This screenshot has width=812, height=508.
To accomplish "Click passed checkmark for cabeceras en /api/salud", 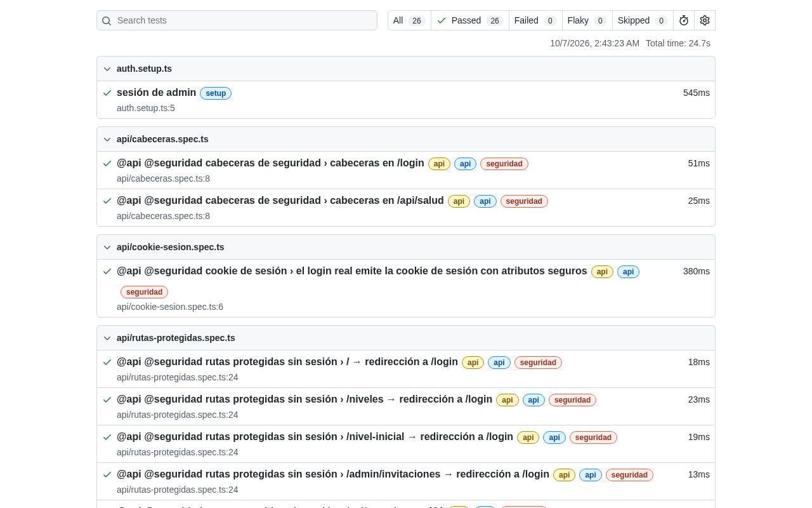I will 107,201.
